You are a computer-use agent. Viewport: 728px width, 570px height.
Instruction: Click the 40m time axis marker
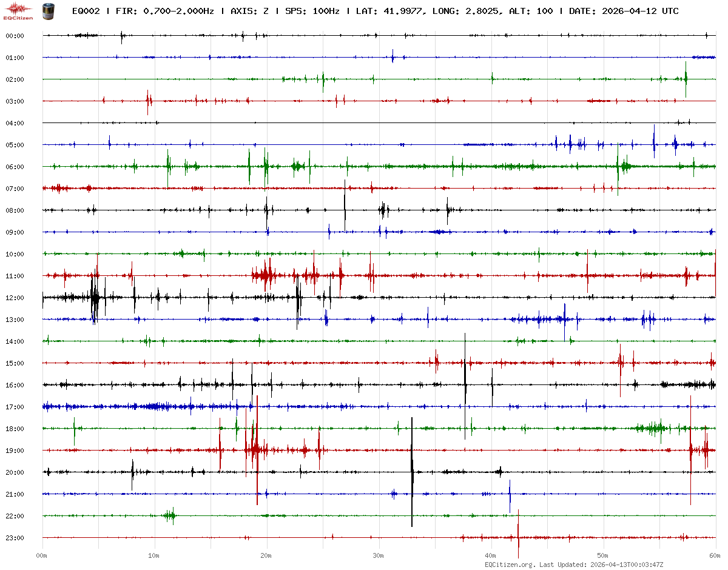[491, 555]
